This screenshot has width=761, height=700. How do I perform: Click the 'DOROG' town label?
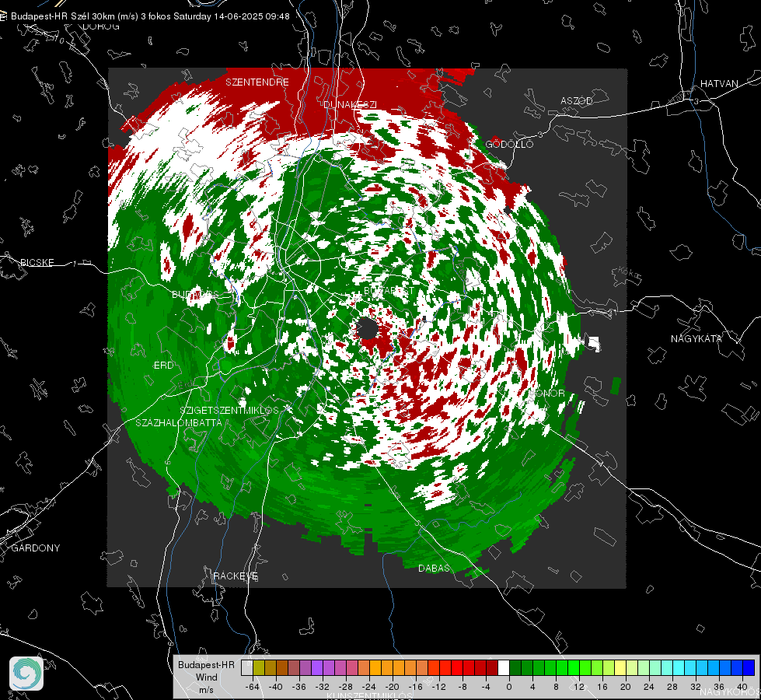click(x=101, y=26)
